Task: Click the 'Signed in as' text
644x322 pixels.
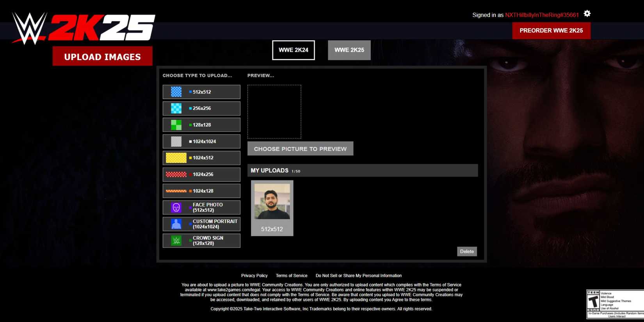Action: [x=488, y=15]
